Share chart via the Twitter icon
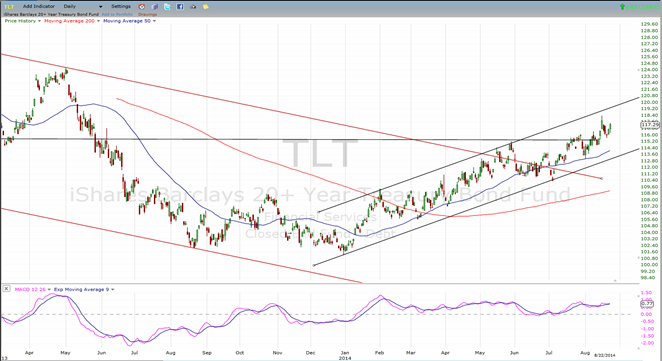 coord(167,7)
